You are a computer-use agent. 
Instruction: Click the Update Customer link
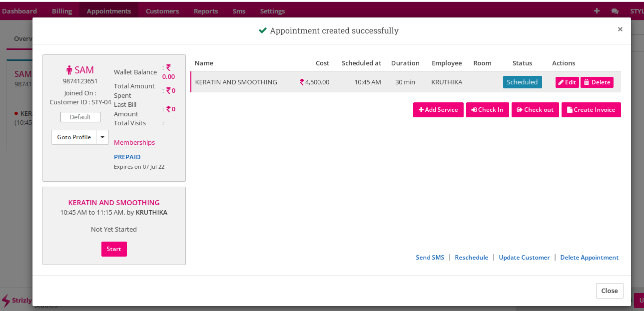click(x=524, y=258)
